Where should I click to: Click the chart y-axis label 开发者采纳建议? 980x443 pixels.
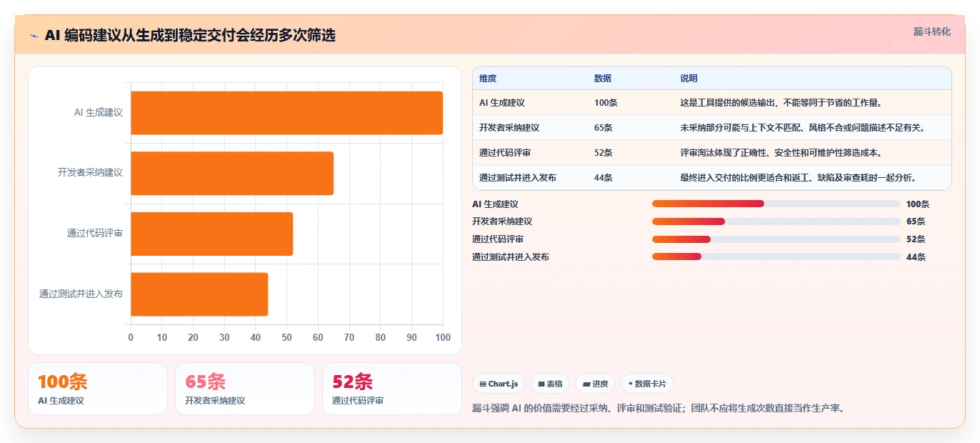pos(91,173)
